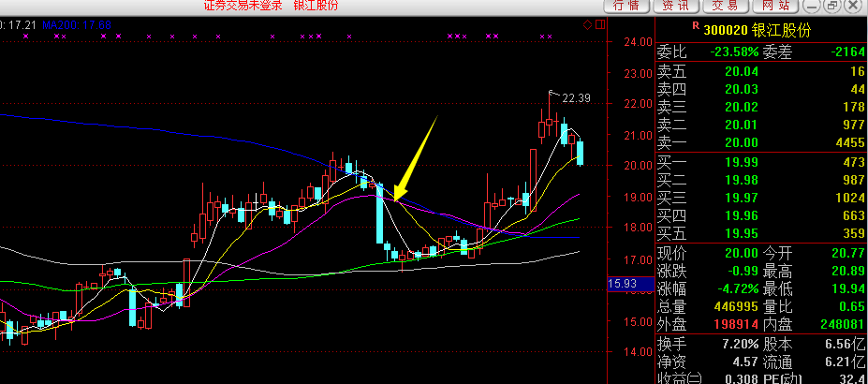Select the 卖四 ask price 20.03
The height and width of the screenshot is (384, 868).
click(742, 89)
